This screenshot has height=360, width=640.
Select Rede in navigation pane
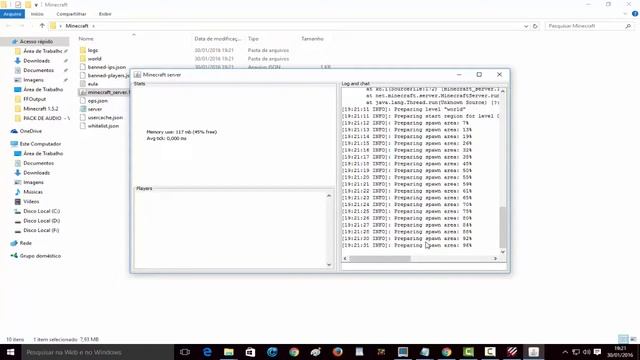click(25, 243)
